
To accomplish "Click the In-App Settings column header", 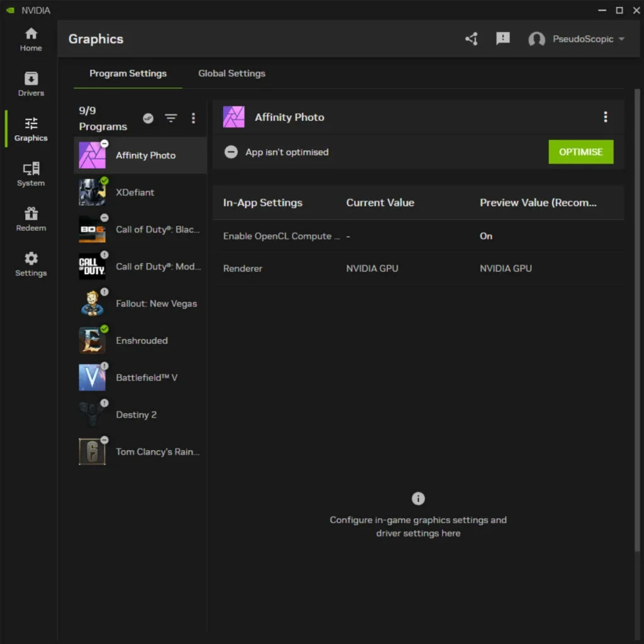I will pyautogui.click(x=262, y=203).
